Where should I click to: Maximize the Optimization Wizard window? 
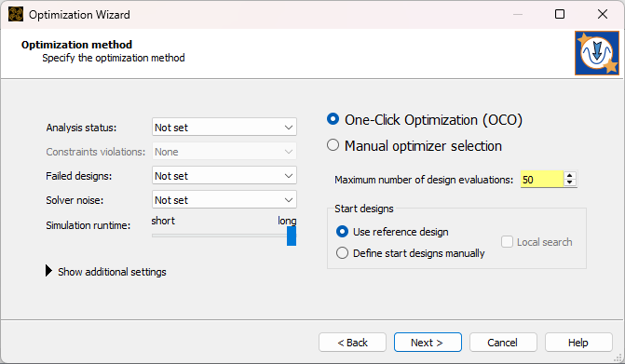point(560,14)
